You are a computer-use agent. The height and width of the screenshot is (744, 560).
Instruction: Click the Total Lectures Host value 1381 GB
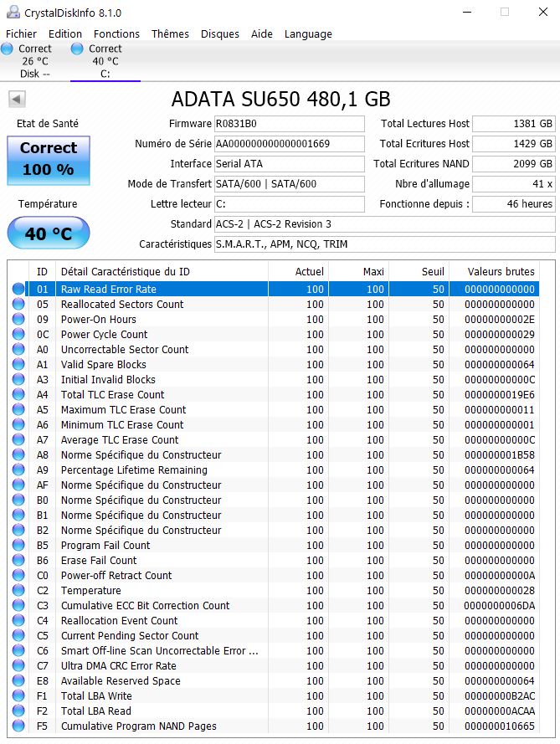tap(514, 124)
